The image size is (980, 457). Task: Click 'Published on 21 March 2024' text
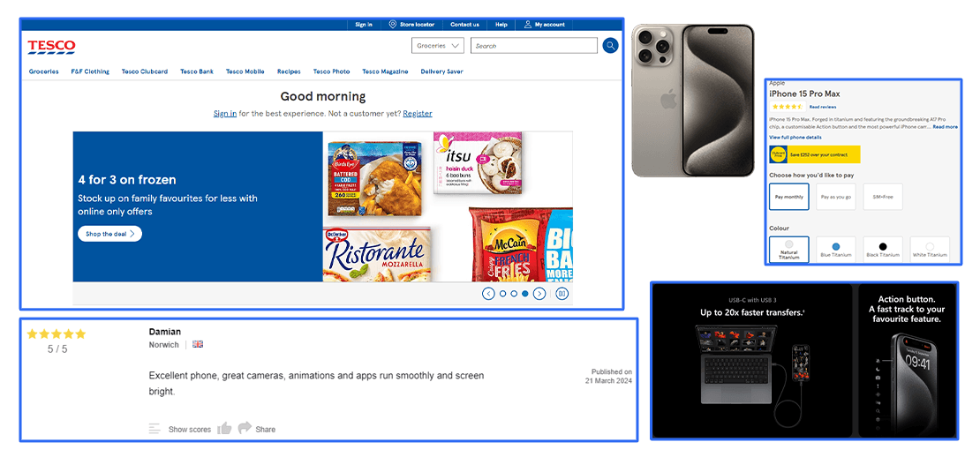pyautogui.click(x=608, y=376)
